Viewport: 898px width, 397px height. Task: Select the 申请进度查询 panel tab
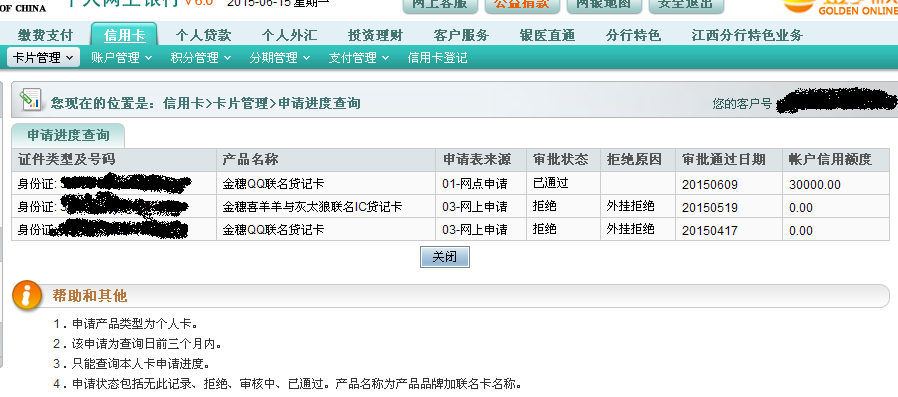coord(68,136)
